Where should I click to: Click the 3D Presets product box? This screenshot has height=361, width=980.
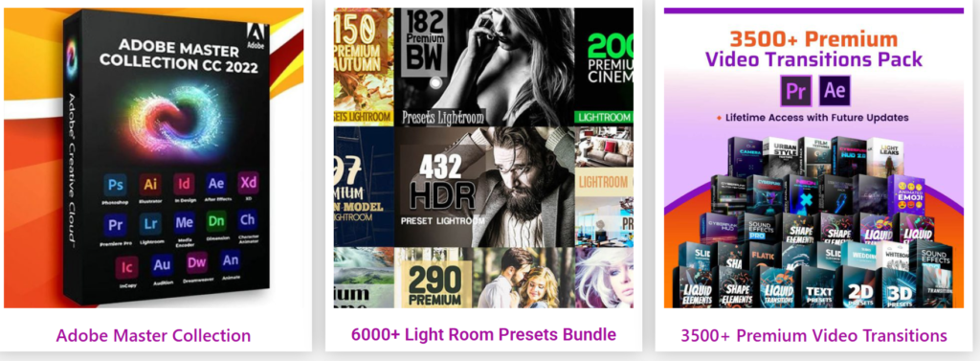(900, 286)
